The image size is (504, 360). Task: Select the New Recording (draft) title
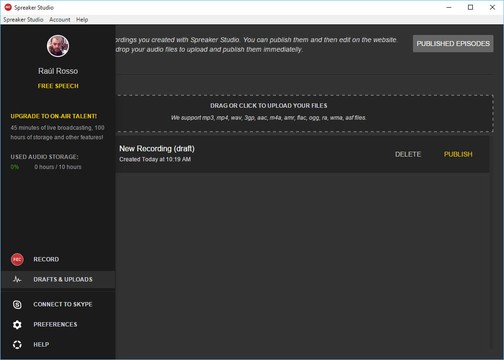[157, 149]
